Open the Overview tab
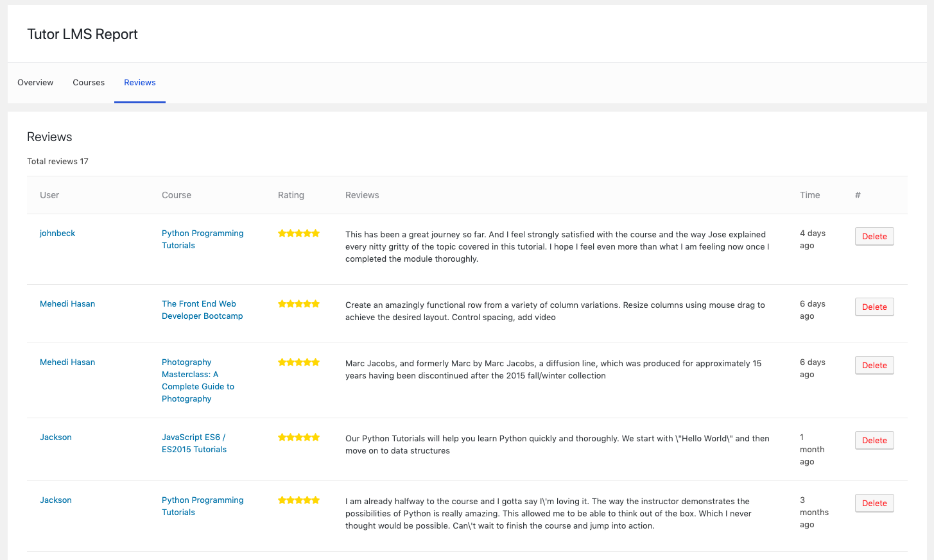The width and height of the screenshot is (934, 560). tap(35, 83)
